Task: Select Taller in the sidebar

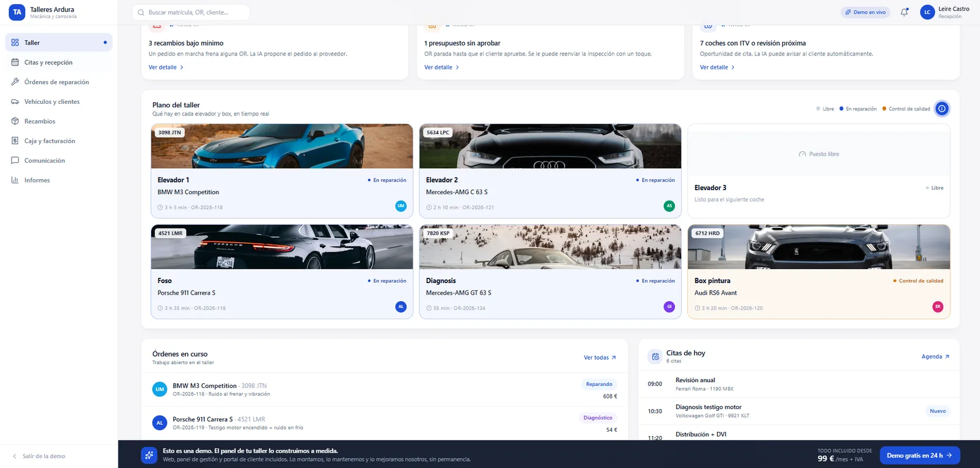Action: click(x=58, y=43)
